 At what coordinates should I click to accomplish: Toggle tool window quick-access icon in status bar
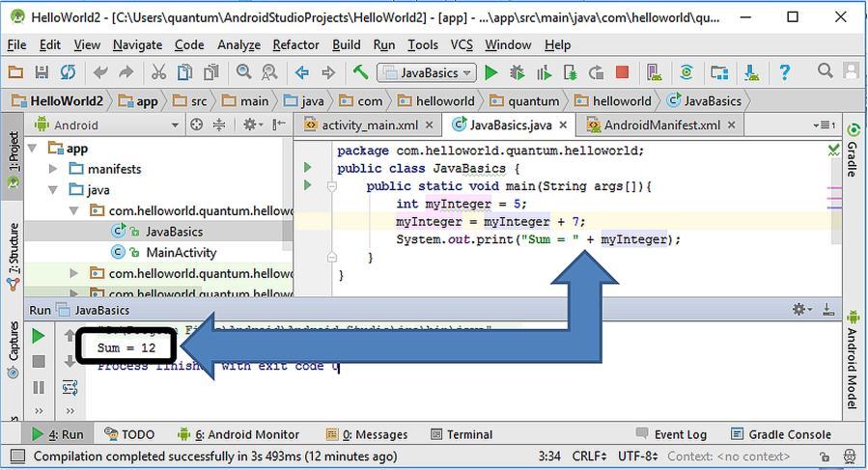click(x=17, y=456)
